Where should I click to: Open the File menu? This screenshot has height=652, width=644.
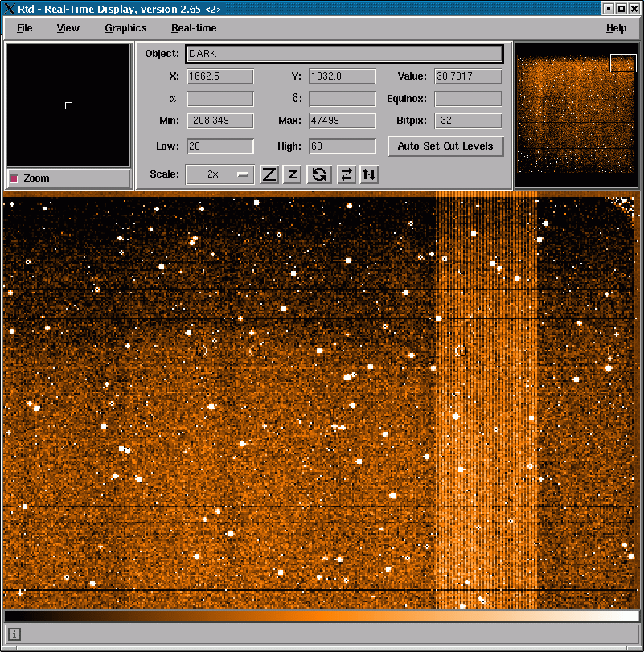(25, 28)
